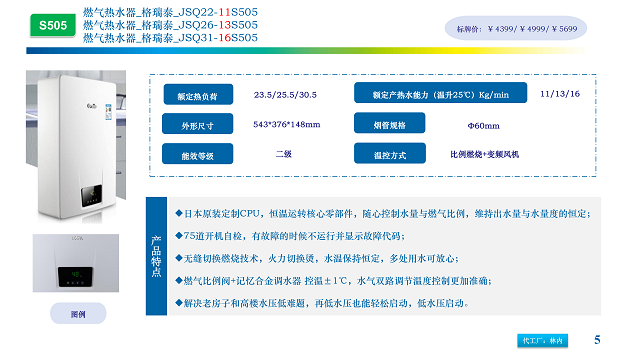Open the large water heater product photo

[76, 145]
